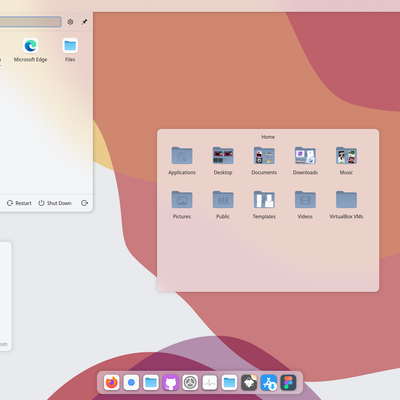Open the Documents folder in Home widget
The width and height of the screenshot is (400, 400).
pyautogui.click(x=264, y=161)
